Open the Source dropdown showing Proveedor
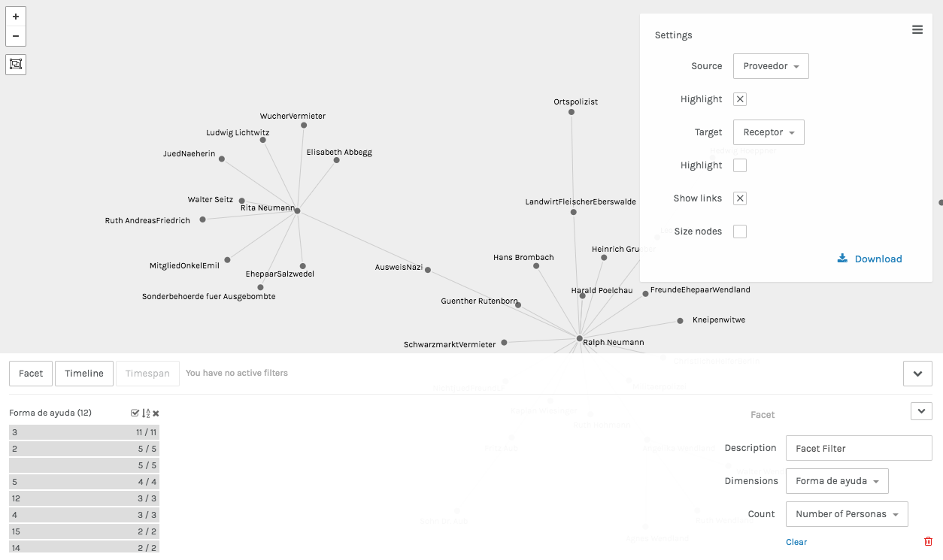The image size is (943, 560). 771,66
